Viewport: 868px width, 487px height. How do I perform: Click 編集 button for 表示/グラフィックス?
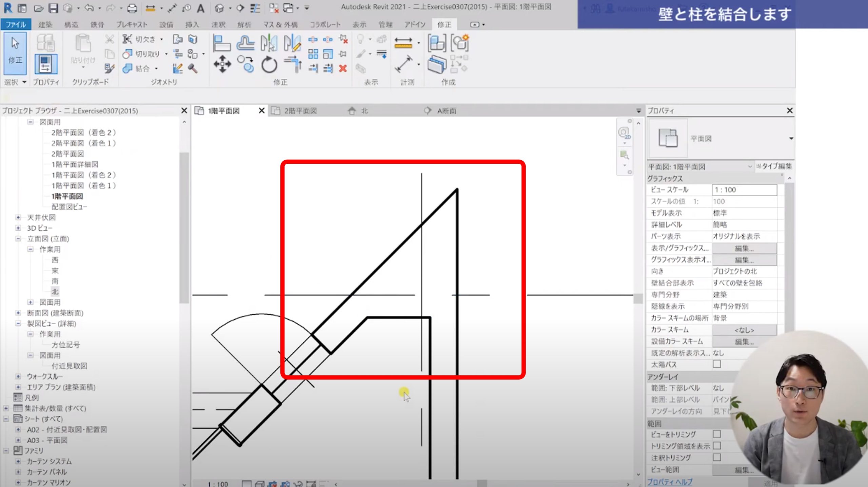[x=744, y=248]
